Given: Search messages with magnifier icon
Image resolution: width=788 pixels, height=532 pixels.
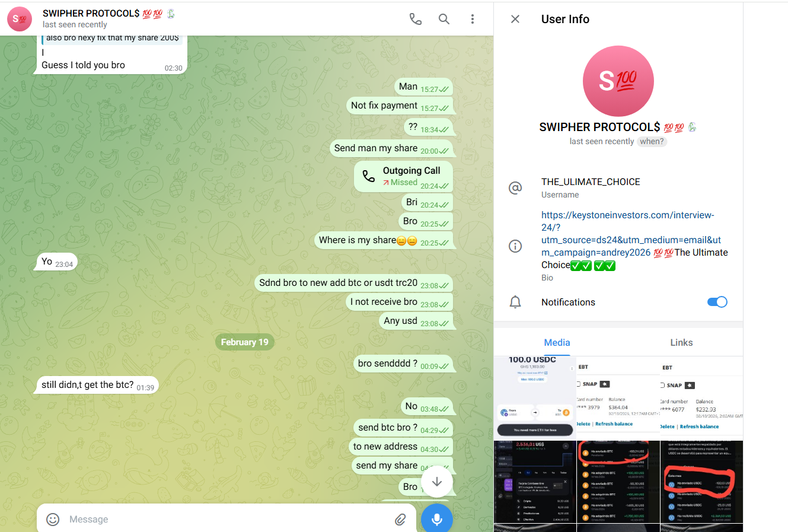Looking at the screenshot, I should (444, 19).
